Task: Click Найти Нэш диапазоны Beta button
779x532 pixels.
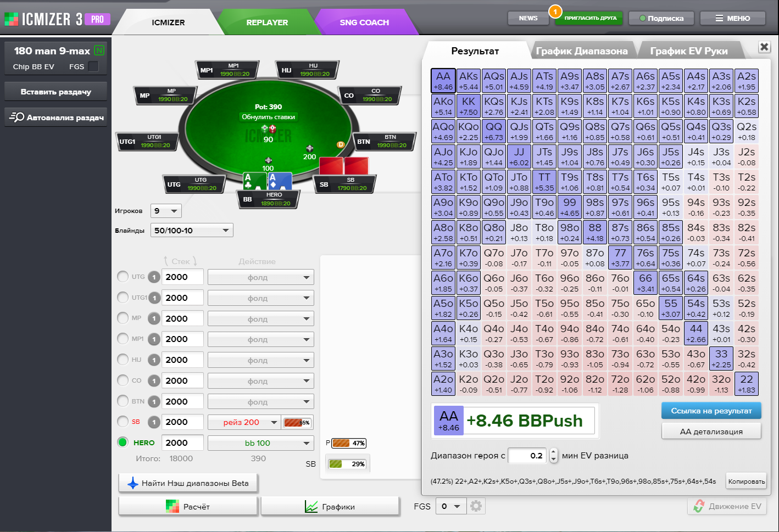Action: click(x=188, y=483)
